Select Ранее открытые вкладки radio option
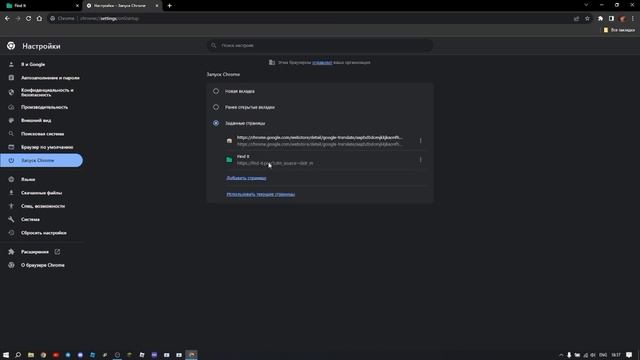Image resolution: width=640 pixels, height=360 pixels. coord(216,107)
